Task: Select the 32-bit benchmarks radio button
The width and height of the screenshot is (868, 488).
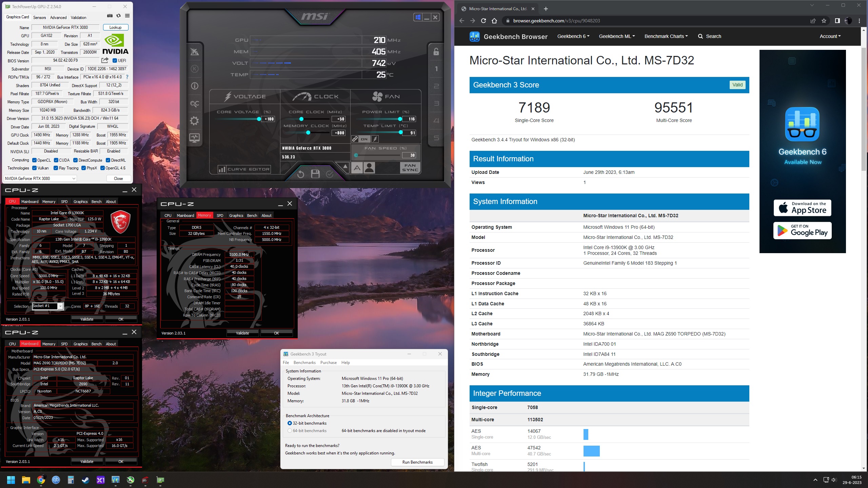Action: (x=290, y=423)
